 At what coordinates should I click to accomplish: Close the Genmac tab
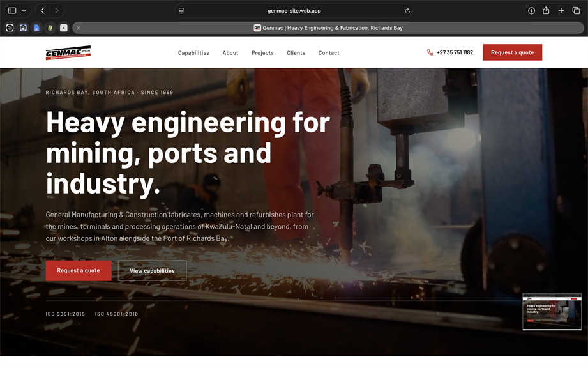tap(79, 27)
